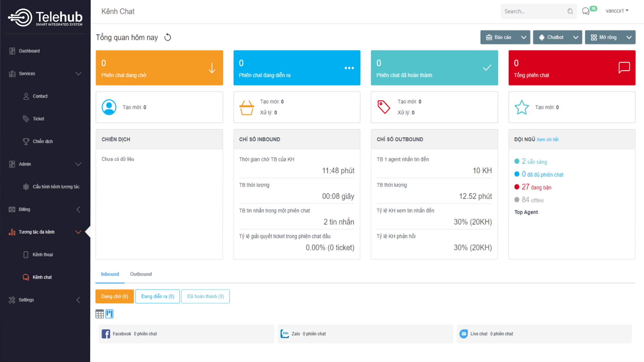Screen dimensions: 644x362
Task: Switch to kanban board view icon
Action: pos(109,314)
